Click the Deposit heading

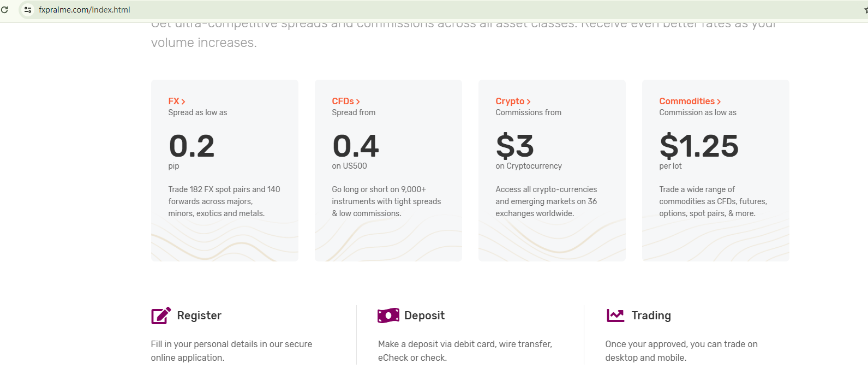tap(424, 315)
